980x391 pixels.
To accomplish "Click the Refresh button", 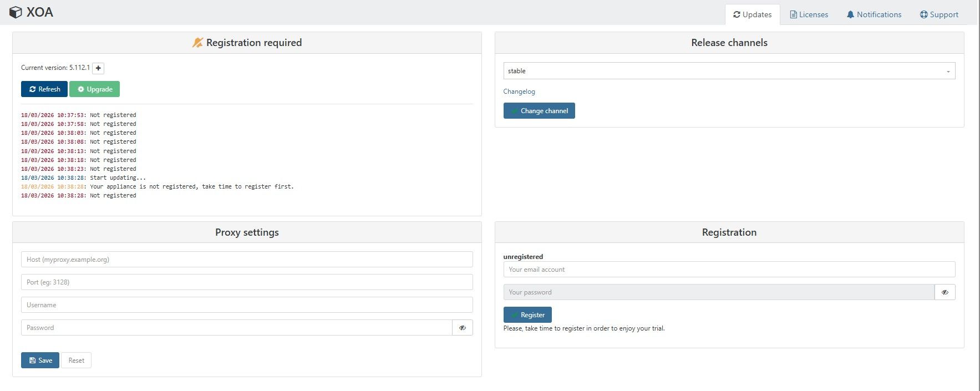I will coord(44,89).
